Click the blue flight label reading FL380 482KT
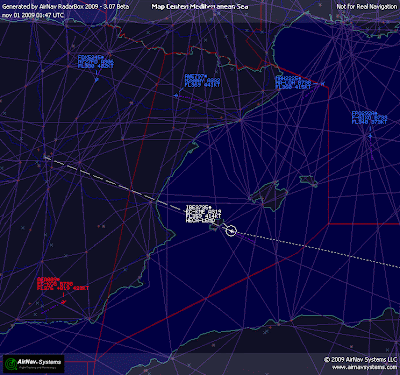400x375 pixels. pyautogui.click(x=96, y=62)
